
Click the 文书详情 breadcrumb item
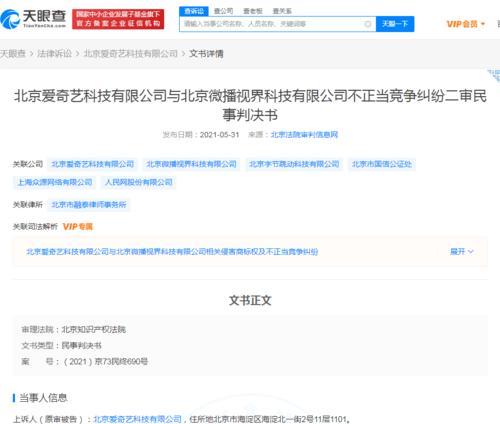tap(206, 54)
